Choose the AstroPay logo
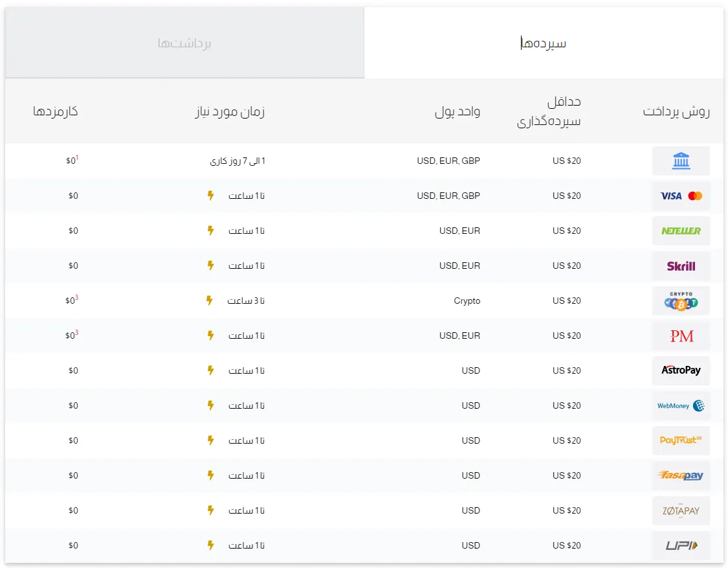The height and width of the screenshot is (568, 728). coord(681,370)
